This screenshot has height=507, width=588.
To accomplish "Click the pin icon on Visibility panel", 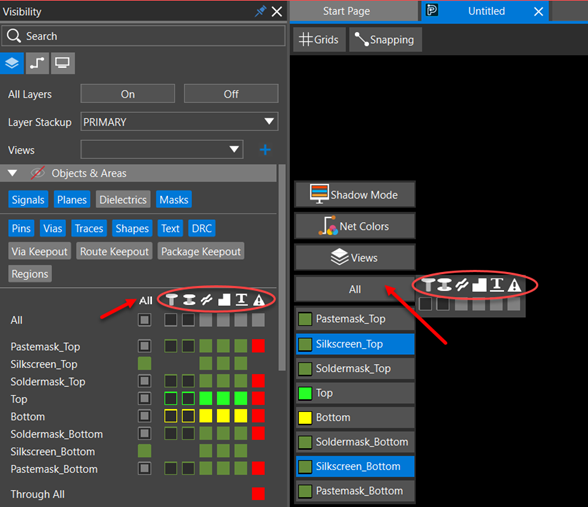I will click(260, 12).
